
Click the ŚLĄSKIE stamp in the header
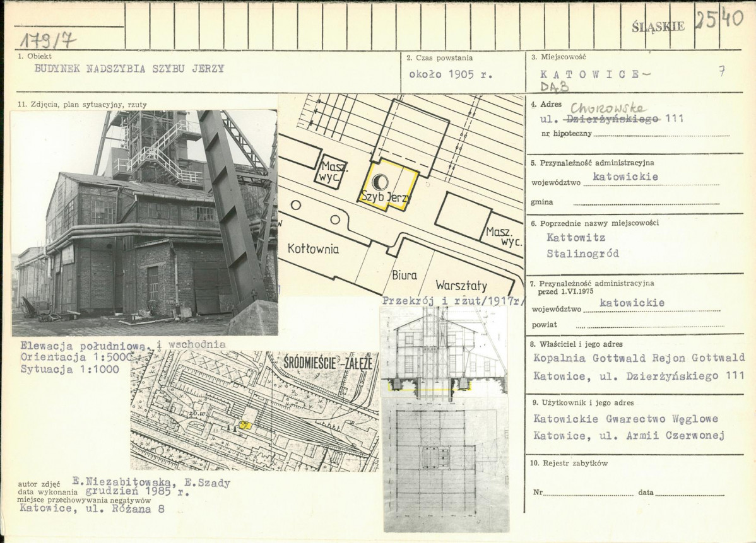coord(658,26)
